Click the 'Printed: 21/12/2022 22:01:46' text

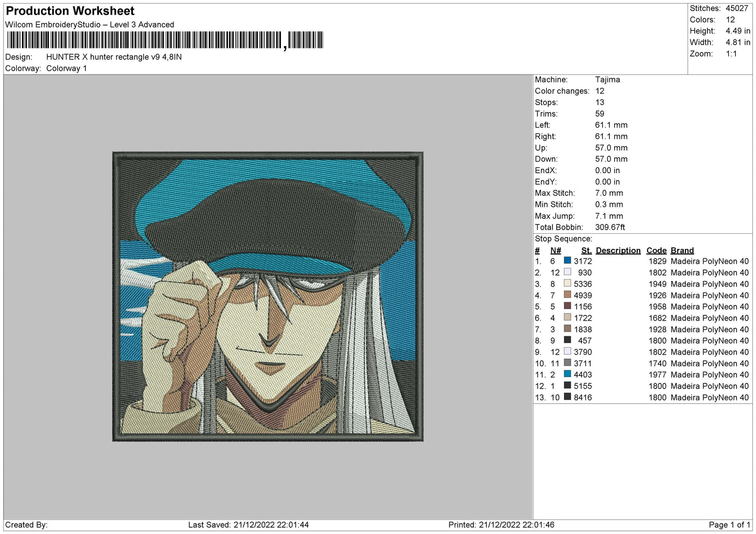pos(501,525)
